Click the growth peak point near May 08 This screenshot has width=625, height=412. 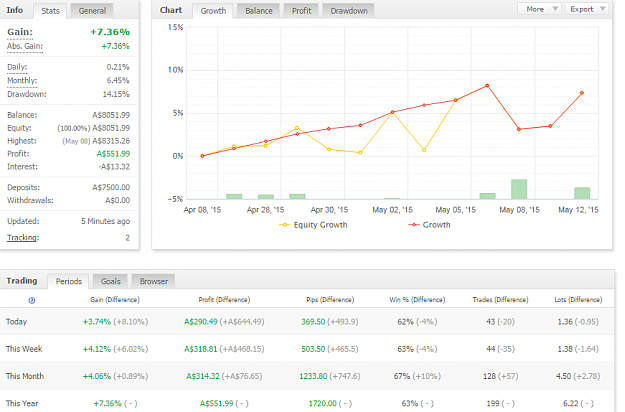pyautogui.click(x=487, y=86)
